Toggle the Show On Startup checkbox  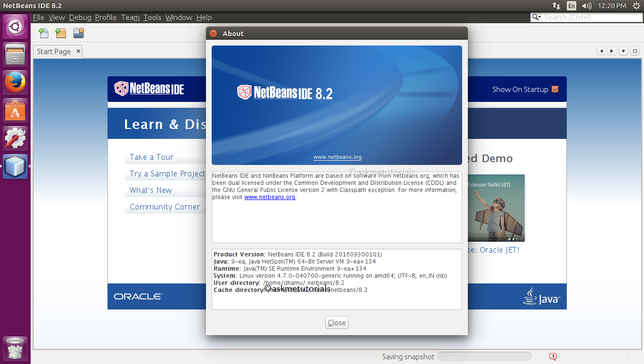pos(555,89)
